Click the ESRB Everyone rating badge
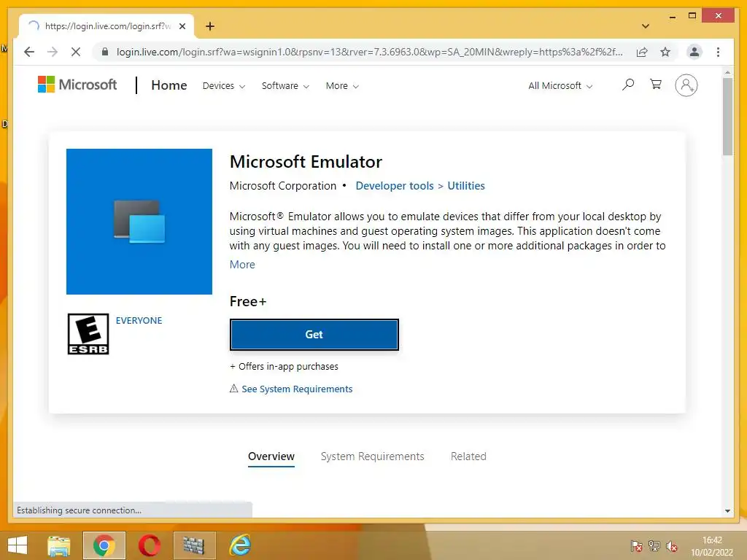 coord(88,334)
